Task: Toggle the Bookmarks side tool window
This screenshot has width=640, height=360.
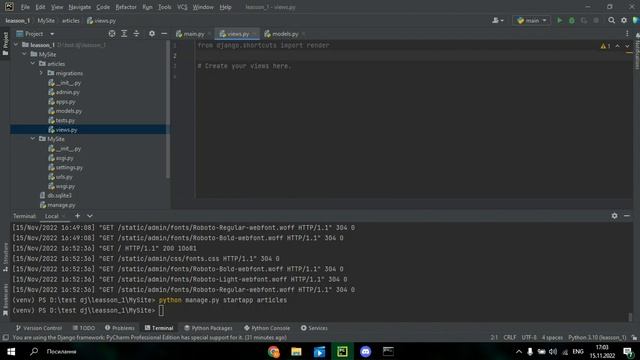Action: (5, 300)
